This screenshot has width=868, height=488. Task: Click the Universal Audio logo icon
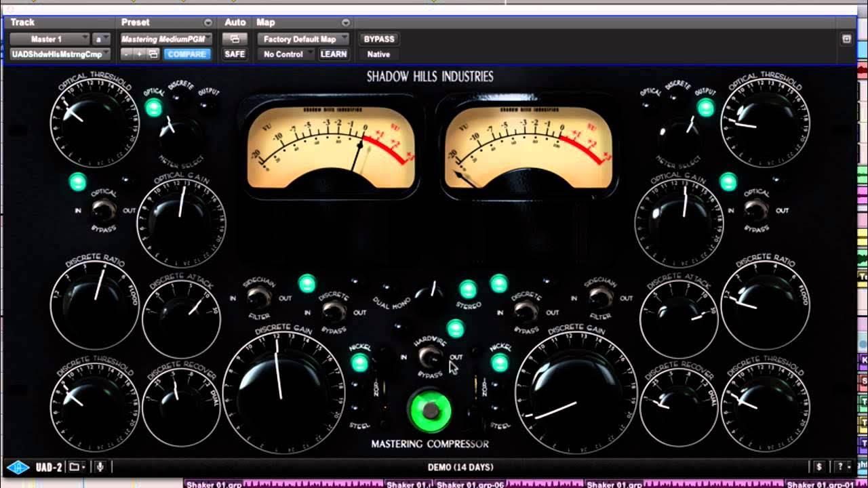18,467
